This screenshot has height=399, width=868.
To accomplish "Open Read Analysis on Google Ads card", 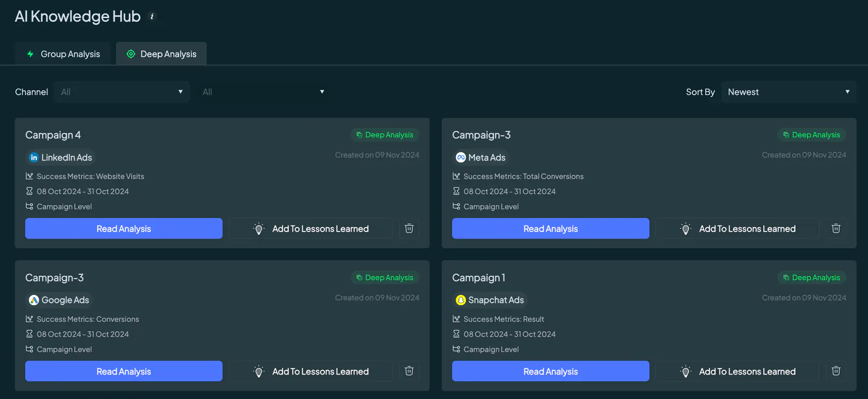I will (124, 371).
